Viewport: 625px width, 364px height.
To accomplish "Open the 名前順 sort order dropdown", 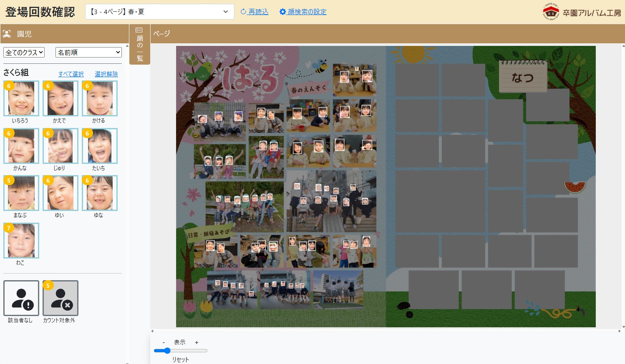I will (x=88, y=53).
